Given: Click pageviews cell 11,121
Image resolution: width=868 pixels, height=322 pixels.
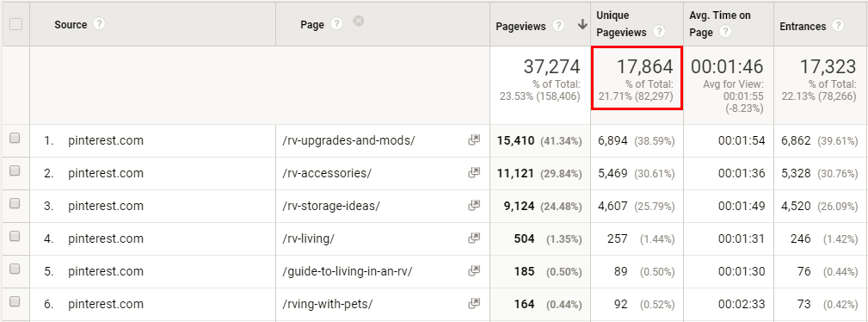Looking at the screenshot, I should pyautogui.click(x=515, y=173).
